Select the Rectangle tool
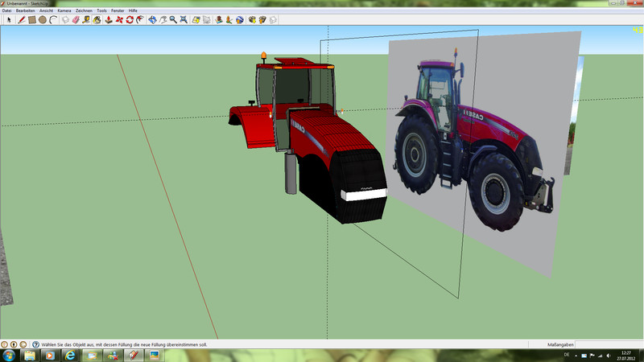This screenshot has width=644, height=362. [32, 19]
